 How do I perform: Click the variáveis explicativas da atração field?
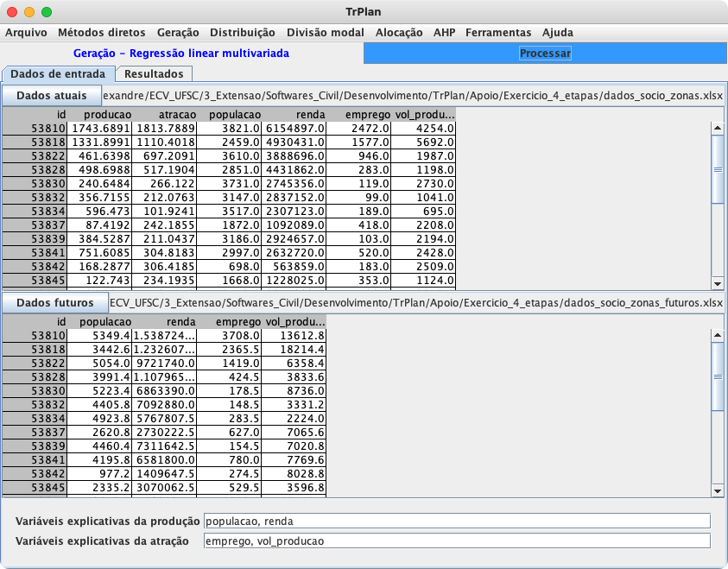click(x=457, y=541)
